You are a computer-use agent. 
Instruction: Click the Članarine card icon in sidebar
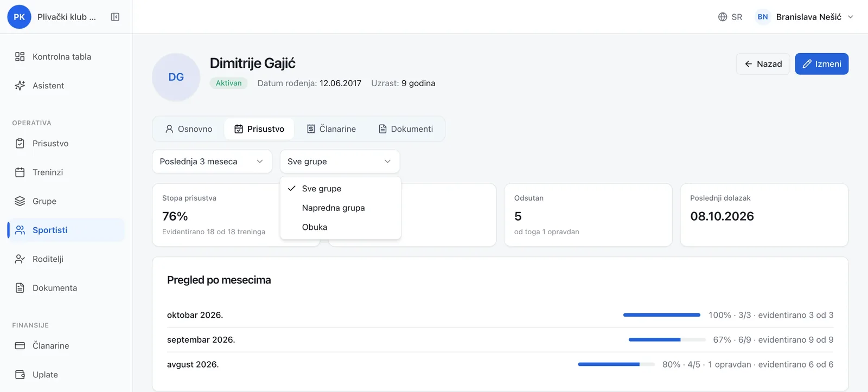pos(20,345)
